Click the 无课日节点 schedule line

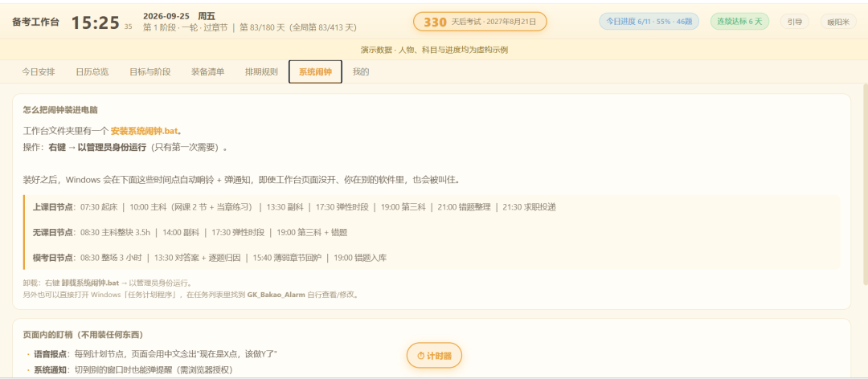[190, 232]
